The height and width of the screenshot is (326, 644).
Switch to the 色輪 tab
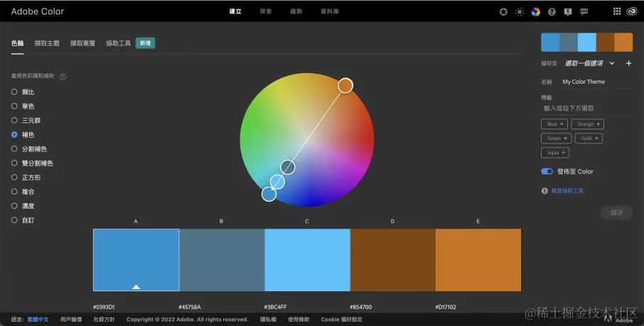coord(17,43)
